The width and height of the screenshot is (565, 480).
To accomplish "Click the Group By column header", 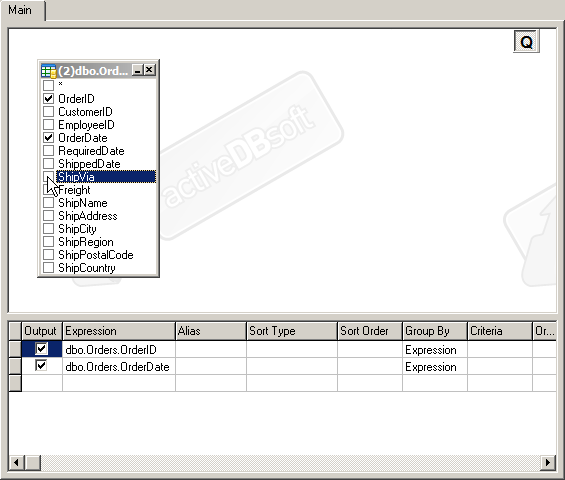I will click(435, 331).
